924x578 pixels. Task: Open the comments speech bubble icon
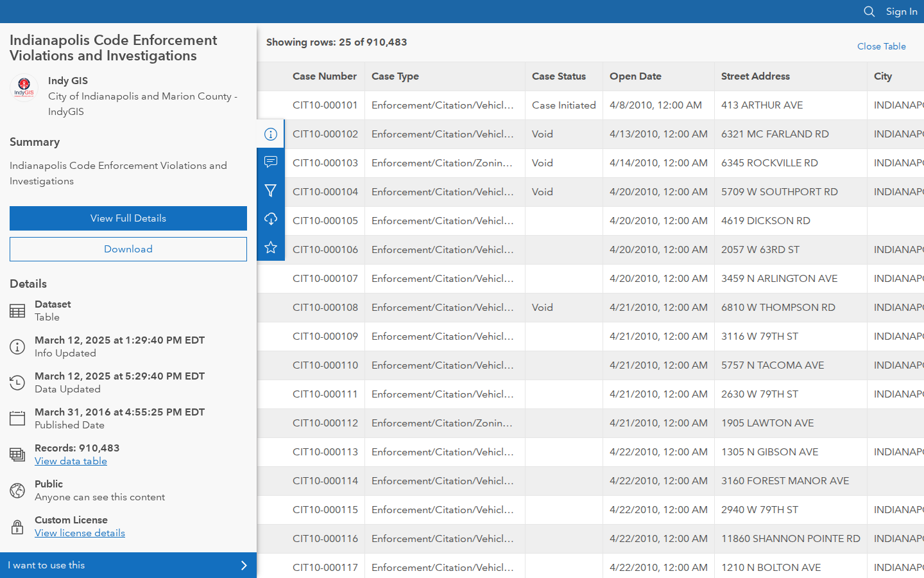[x=271, y=162]
